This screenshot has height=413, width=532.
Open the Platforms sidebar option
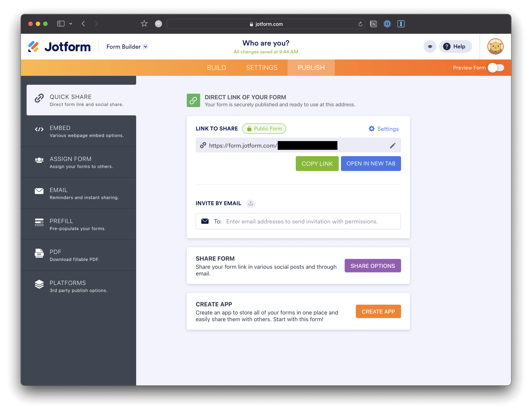pos(79,286)
